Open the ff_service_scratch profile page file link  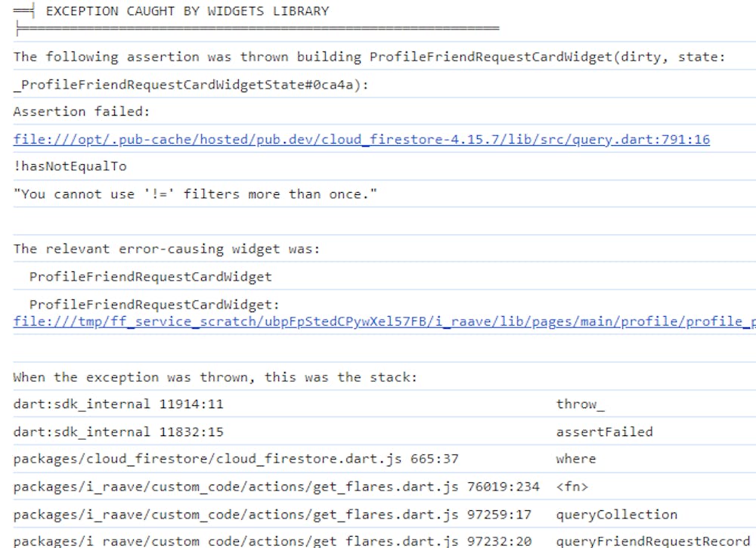tap(384, 321)
